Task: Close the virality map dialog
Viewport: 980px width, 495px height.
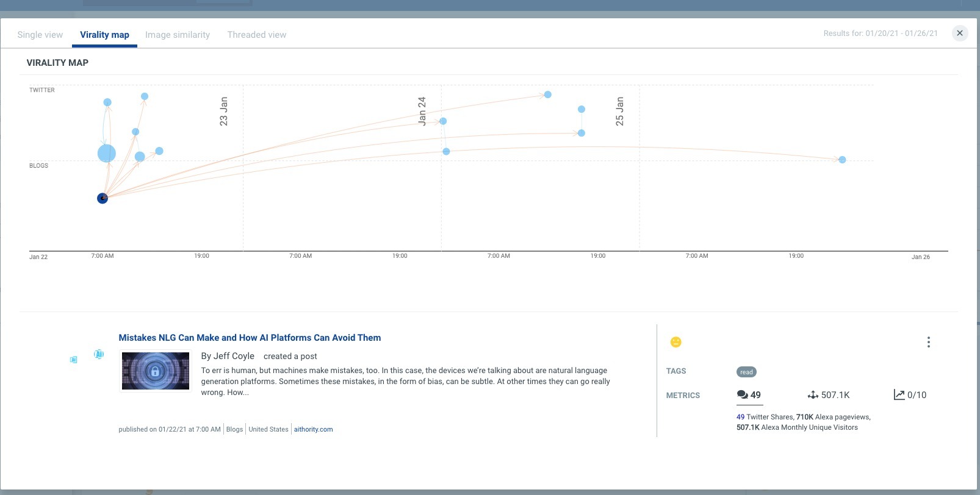Action: click(960, 33)
